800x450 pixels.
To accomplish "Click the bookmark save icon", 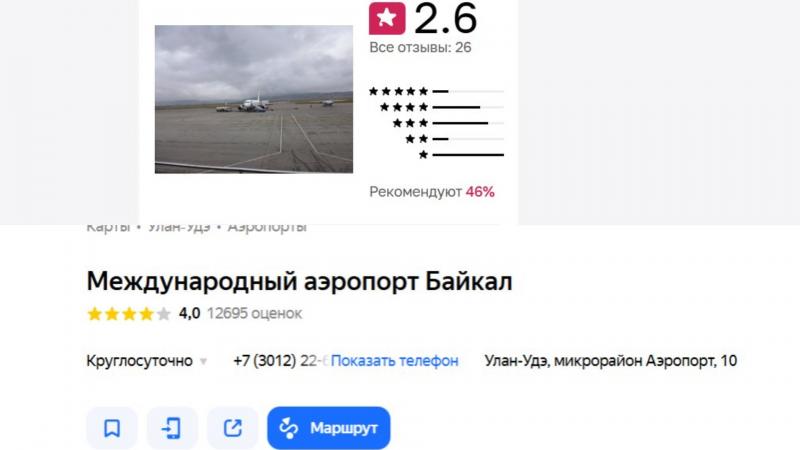I will pyautogui.click(x=112, y=428).
